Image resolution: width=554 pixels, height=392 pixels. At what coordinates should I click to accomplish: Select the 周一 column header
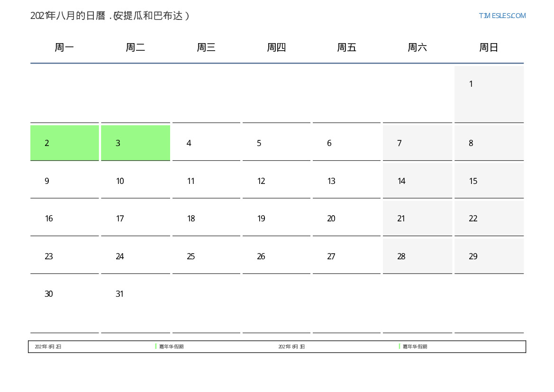(64, 47)
